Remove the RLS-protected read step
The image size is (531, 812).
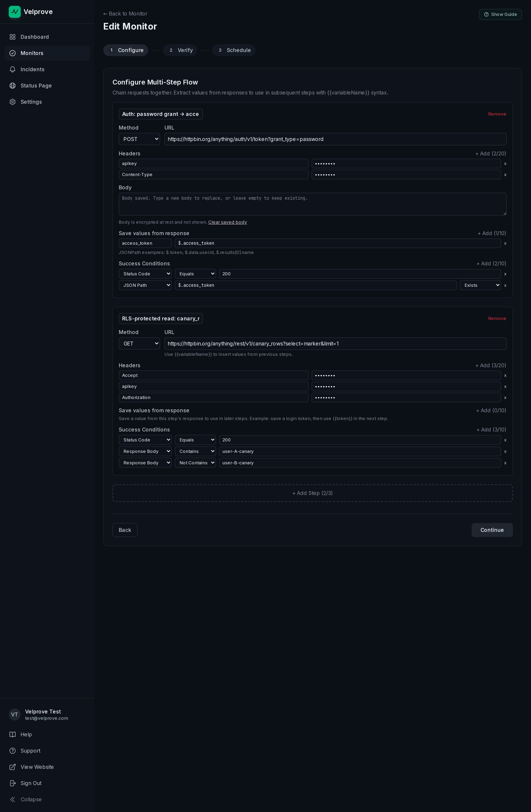click(497, 318)
